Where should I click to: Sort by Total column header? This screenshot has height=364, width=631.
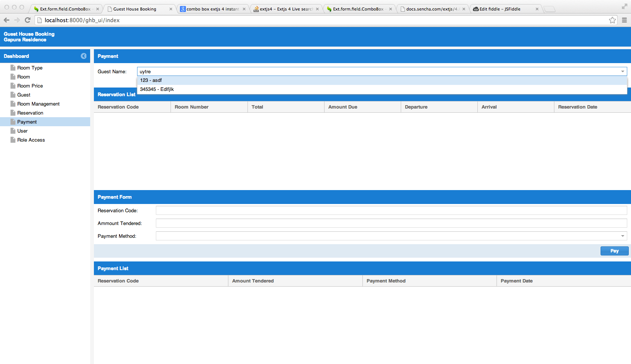(286, 107)
